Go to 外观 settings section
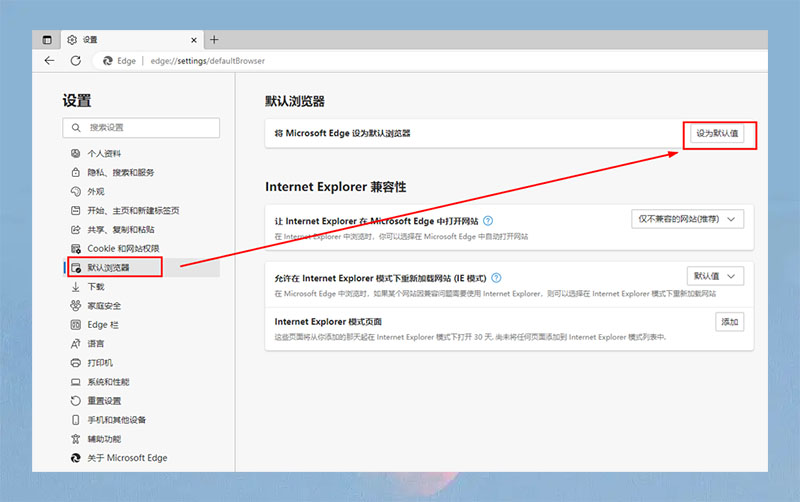The height and width of the screenshot is (502, 800). (x=96, y=191)
